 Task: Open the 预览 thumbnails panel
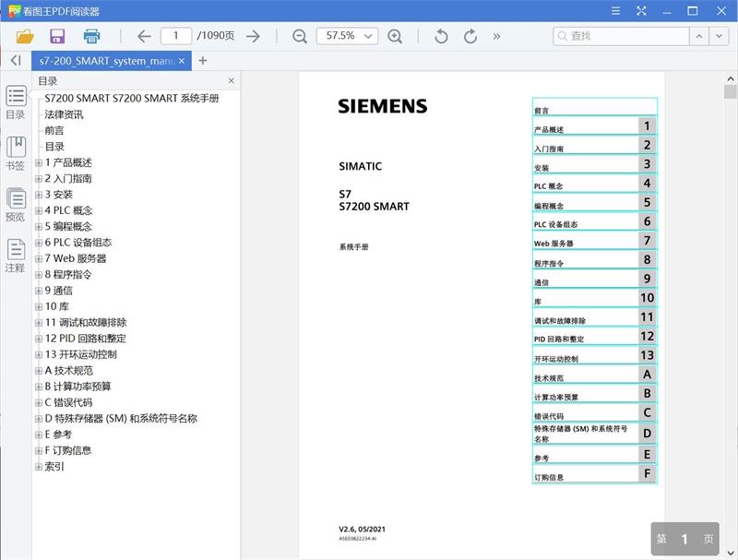coord(16,205)
